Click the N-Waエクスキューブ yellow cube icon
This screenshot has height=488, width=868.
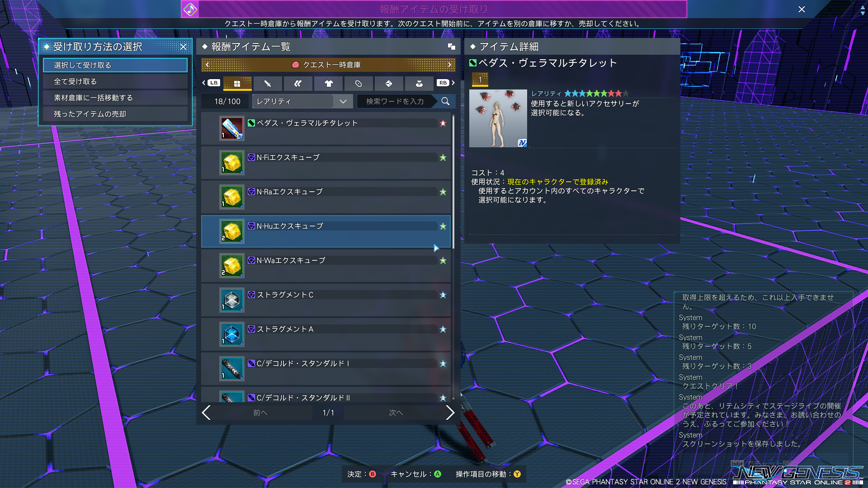232,266
